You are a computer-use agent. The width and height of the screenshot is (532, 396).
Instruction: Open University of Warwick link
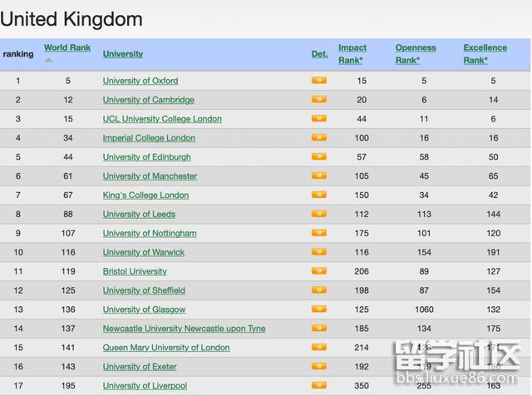point(144,252)
